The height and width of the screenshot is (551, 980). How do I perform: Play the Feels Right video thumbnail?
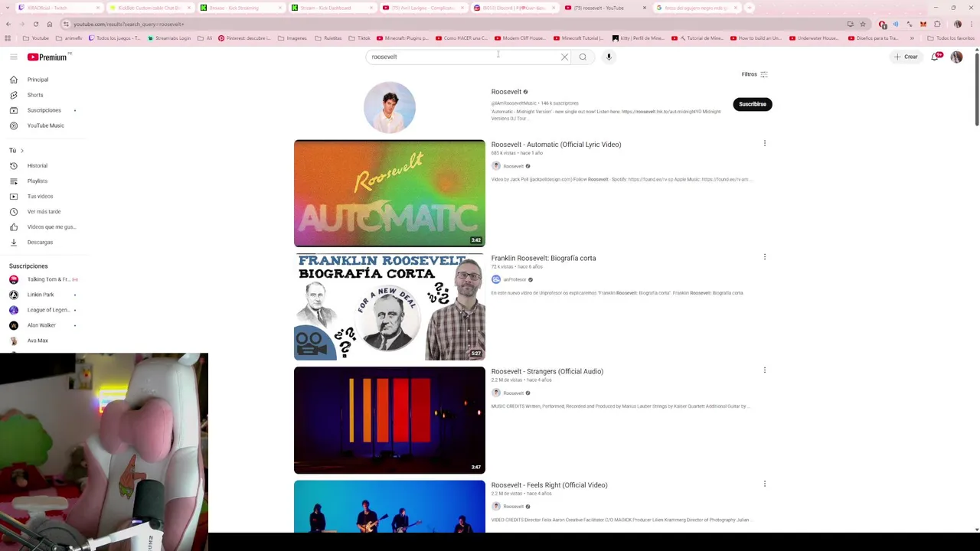point(389,506)
